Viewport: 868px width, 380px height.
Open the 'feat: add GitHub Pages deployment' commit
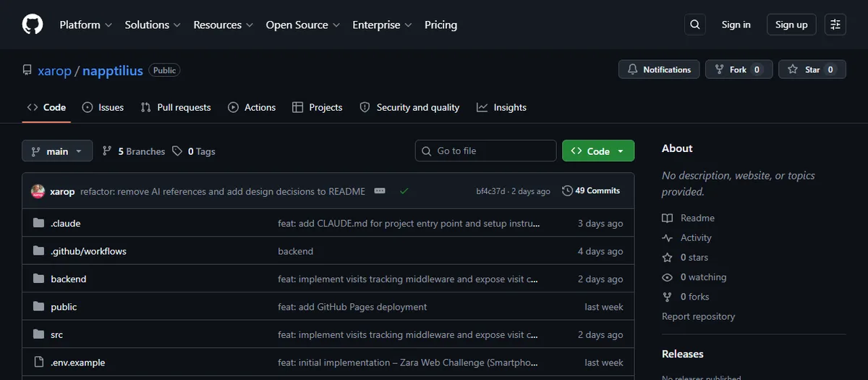tap(352, 307)
